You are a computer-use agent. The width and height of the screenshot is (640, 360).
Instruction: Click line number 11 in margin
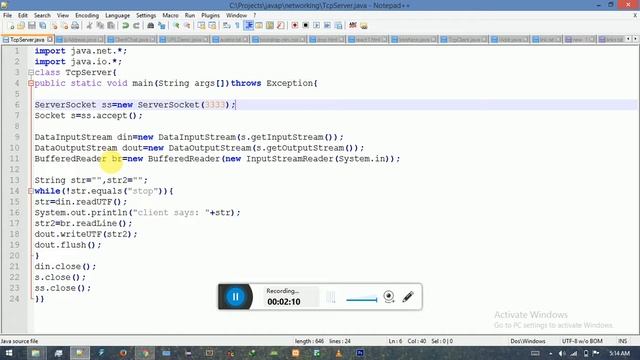(x=14, y=159)
